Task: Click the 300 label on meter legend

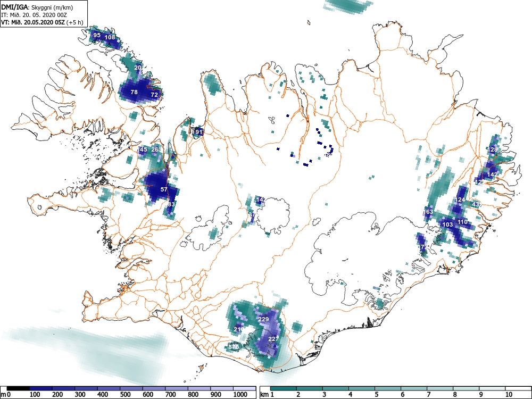Action: (80, 395)
